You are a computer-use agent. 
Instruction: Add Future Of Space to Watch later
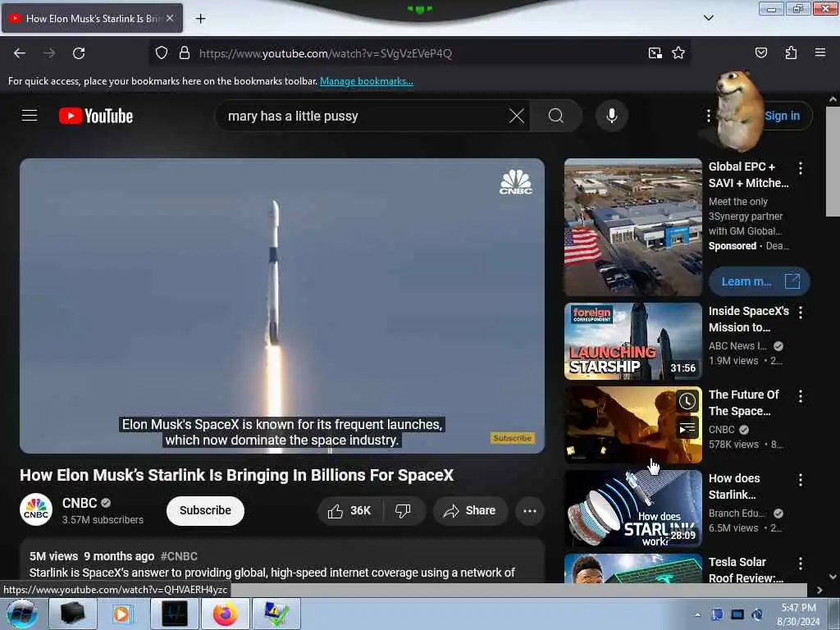(x=687, y=401)
